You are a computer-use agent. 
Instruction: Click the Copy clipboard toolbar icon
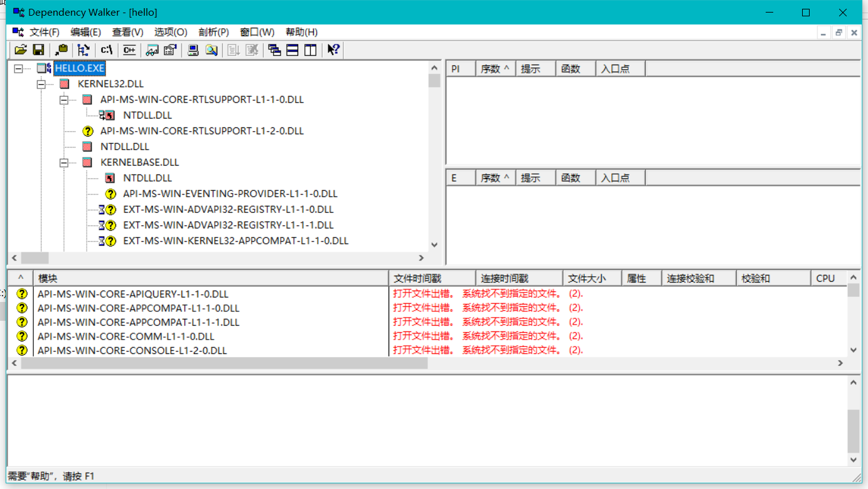(x=62, y=50)
